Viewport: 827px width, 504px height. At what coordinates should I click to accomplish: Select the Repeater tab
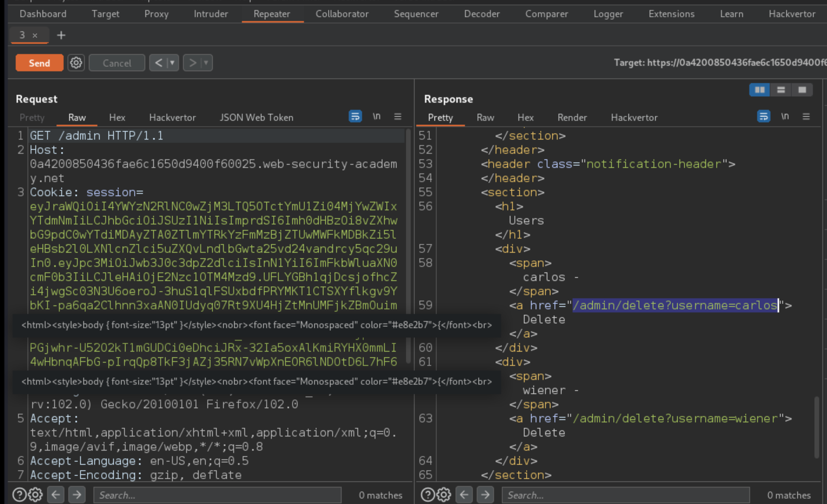272,14
